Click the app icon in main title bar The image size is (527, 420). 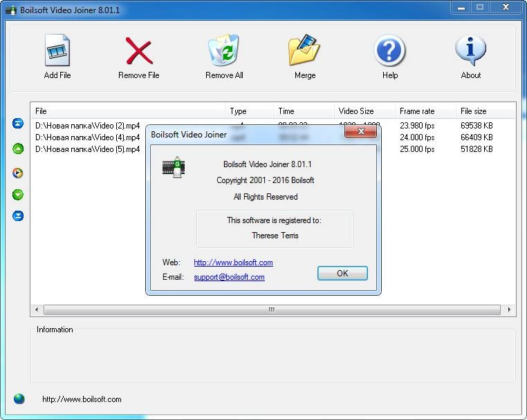tap(11, 10)
